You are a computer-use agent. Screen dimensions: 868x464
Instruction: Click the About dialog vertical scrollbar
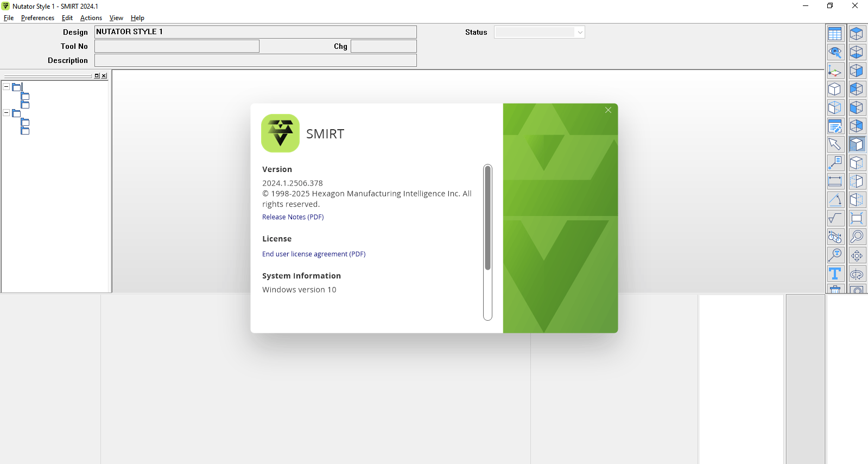click(487, 217)
